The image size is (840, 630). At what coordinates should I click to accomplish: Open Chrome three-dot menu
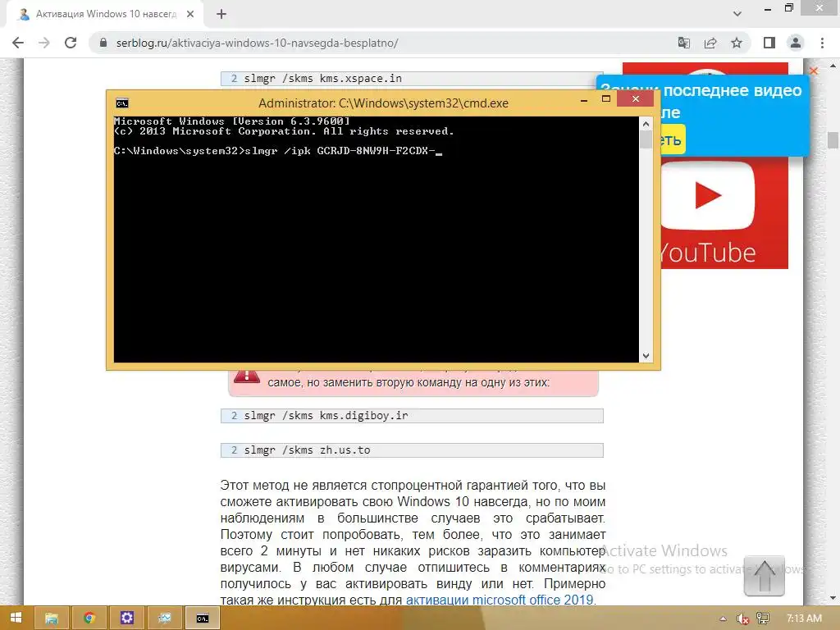pos(822,43)
